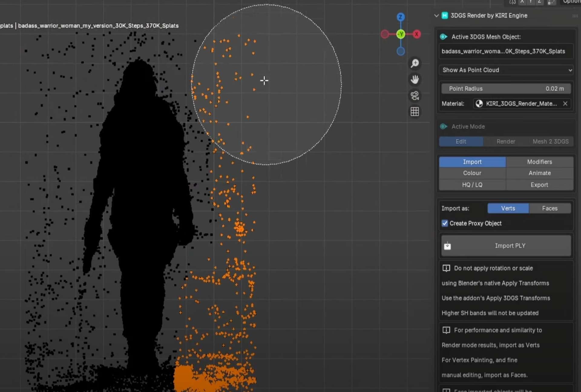Click the material sphere icon
The height and width of the screenshot is (392, 581).
tap(479, 104)
